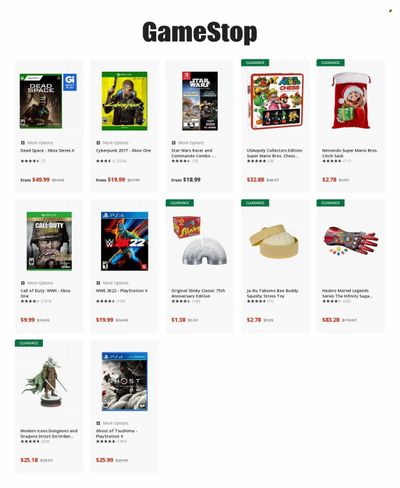
Task: Click the More Options icon under WWE 2K22
Action: pyautogui.click(x=98, y=283)
